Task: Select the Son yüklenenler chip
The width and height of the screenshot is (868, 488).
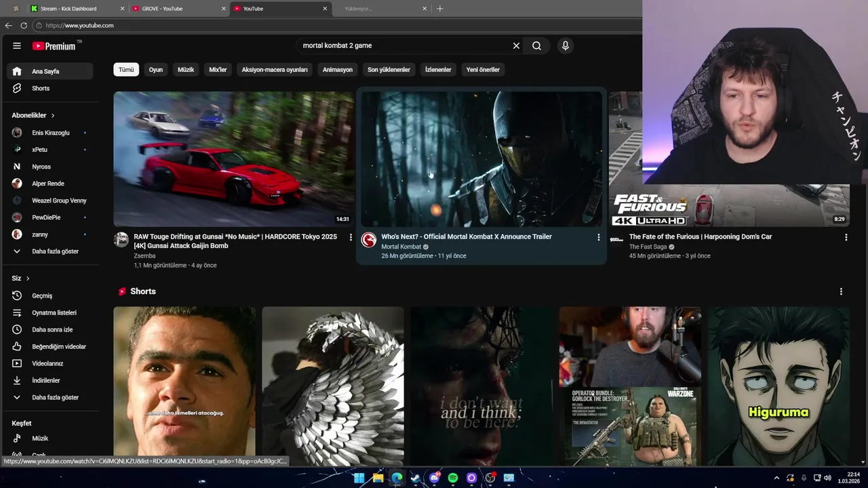Action: (x=389, y=70)
